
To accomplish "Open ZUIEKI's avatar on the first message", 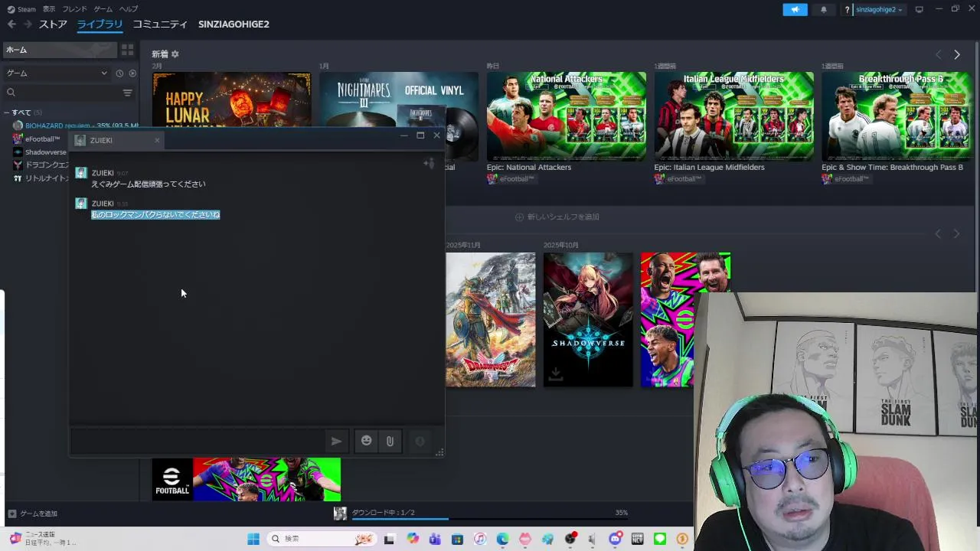I will tap(81, 174).
